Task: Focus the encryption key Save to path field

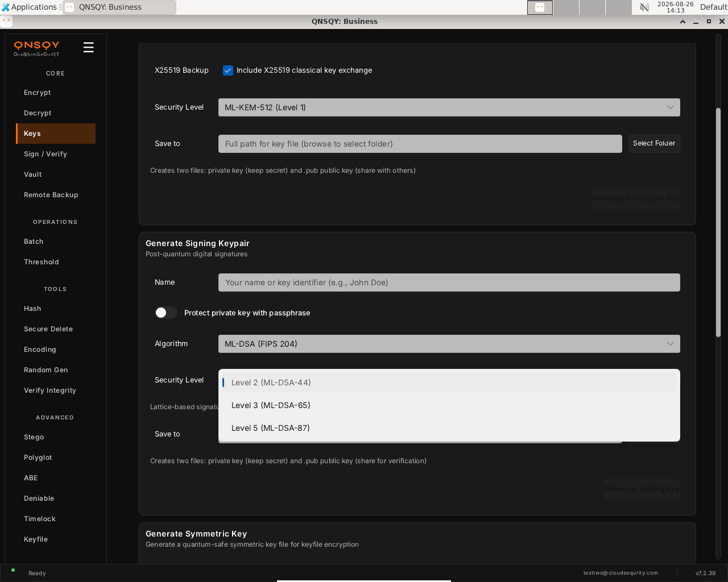Action: click(420, 144)
